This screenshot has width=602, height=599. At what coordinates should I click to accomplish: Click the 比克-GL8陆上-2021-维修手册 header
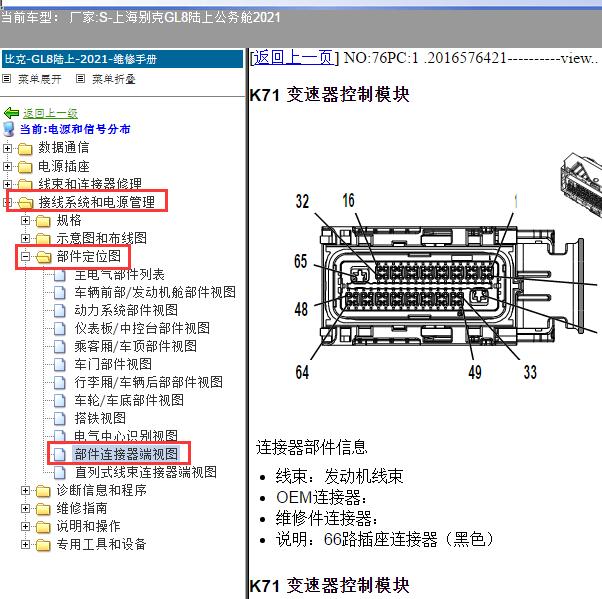122,59
